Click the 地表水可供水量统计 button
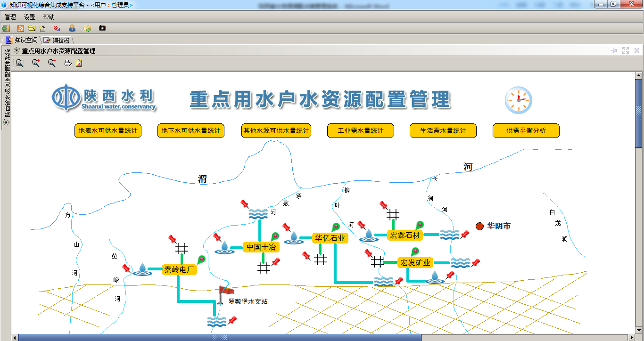This screenshot has width=644, height=341. pyautogui.click(x=108, y=131)
